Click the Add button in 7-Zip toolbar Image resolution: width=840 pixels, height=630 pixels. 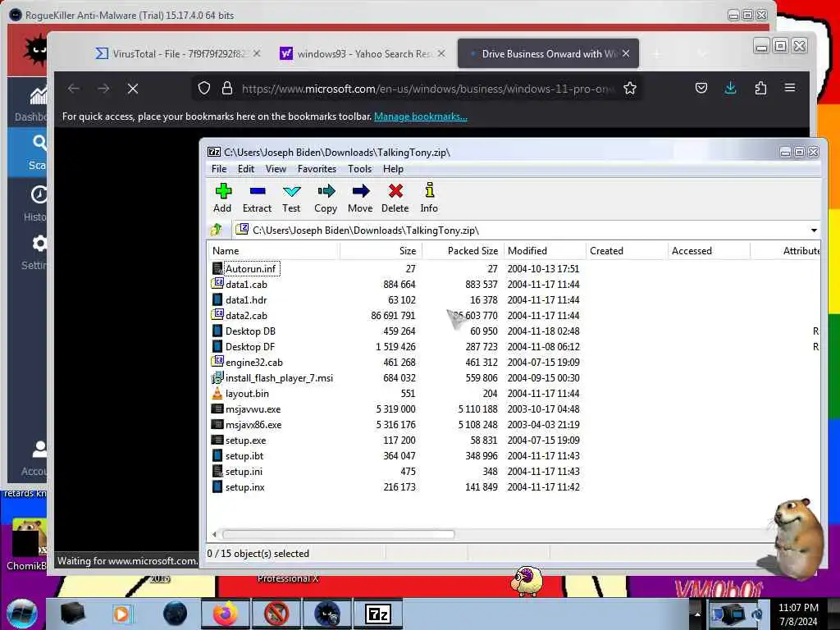[222, 198]
